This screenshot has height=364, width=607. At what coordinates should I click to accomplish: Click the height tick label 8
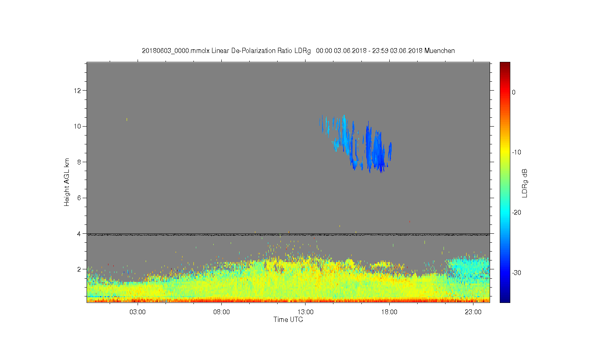79,162
